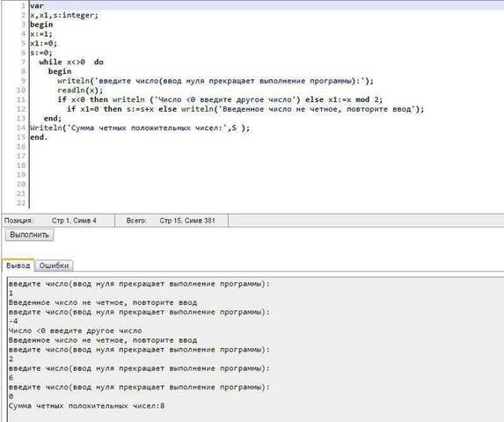The width and height of the screenshot is (504, 422).
Task: Click the 'var' keyword on line 1
Action: point(37,6)
